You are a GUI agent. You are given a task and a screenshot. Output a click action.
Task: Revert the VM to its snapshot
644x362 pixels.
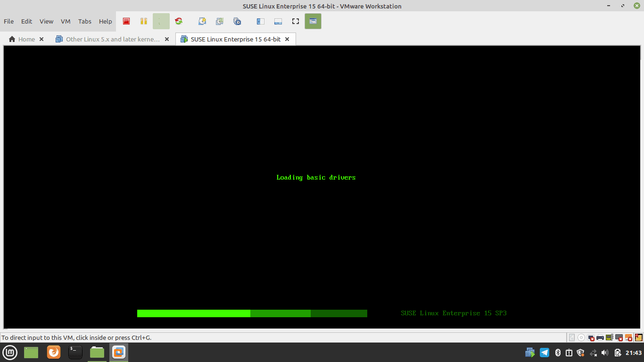point(220,21)
